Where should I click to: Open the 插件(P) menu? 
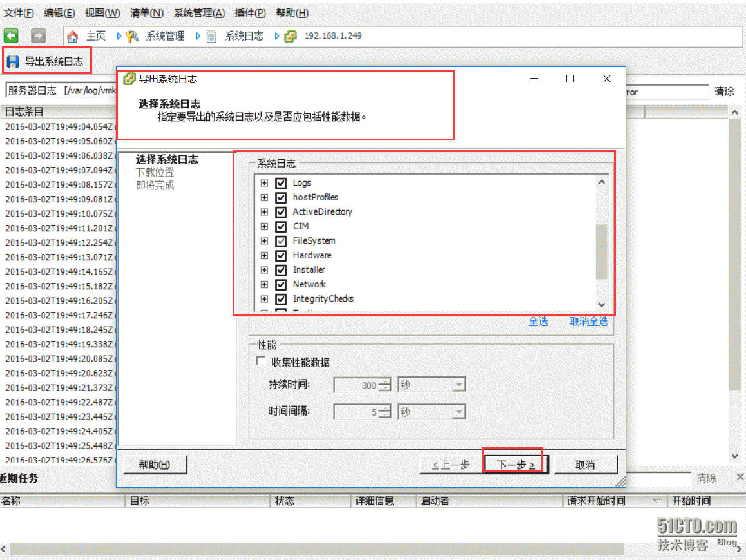click(x=250, y=13)
